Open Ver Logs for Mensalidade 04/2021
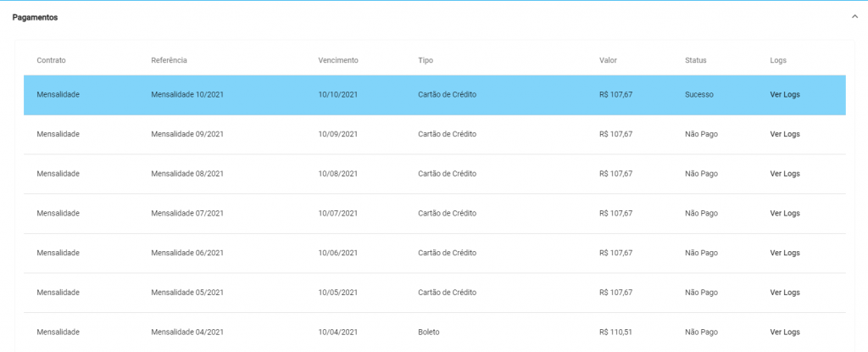The width and height of the screenshot is (868, 352). 784,332
